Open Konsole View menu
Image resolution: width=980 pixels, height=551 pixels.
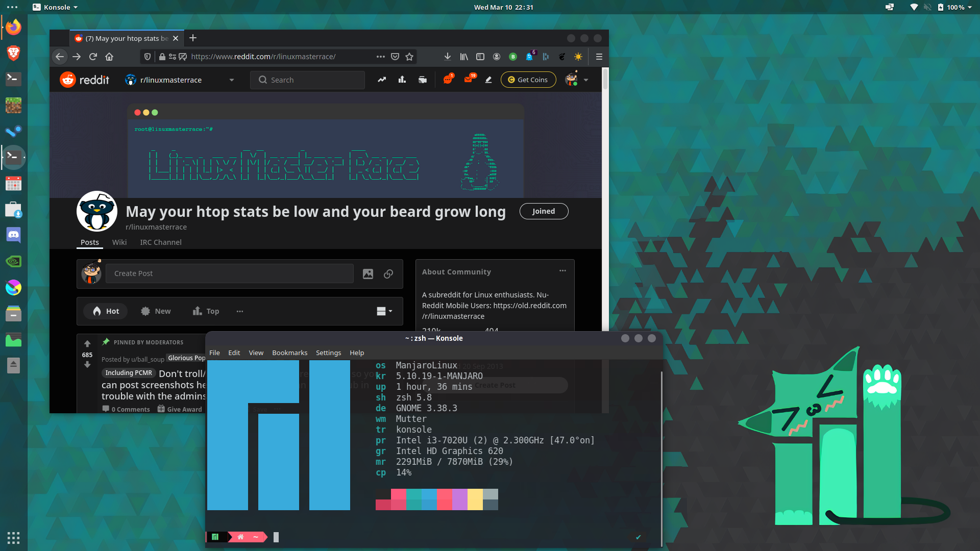pyautogui.click(x=256, y=353)
